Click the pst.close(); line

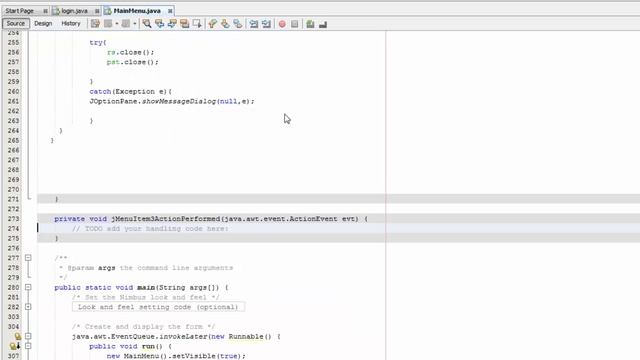(132, 62)
